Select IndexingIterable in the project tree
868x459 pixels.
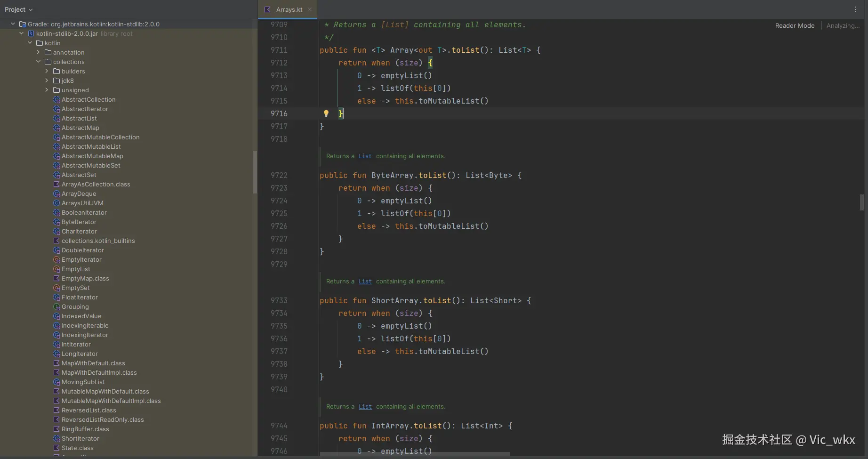pyautogui.click(x=85, y=325)
